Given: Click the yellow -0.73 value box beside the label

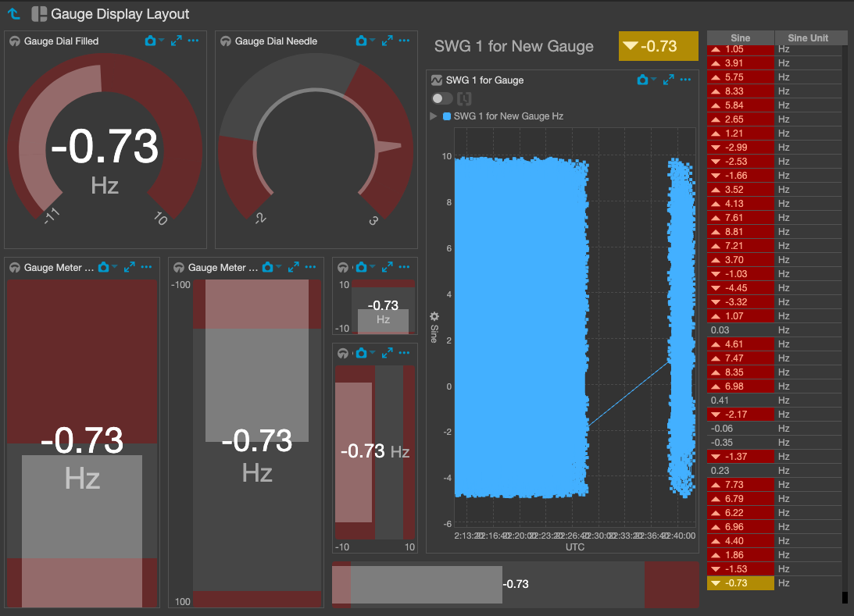Looking at the screenshot, I should pos(659,46).
